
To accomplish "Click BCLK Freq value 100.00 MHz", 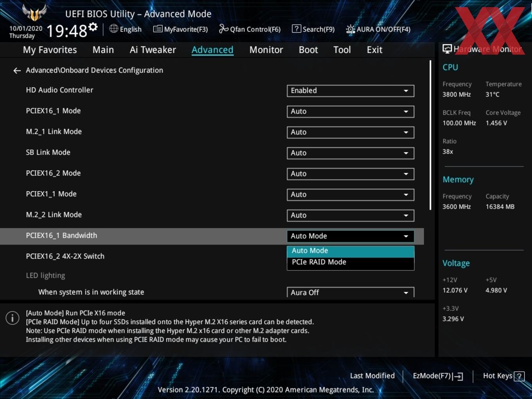I will pyautogui.click(x=459, y=123).
